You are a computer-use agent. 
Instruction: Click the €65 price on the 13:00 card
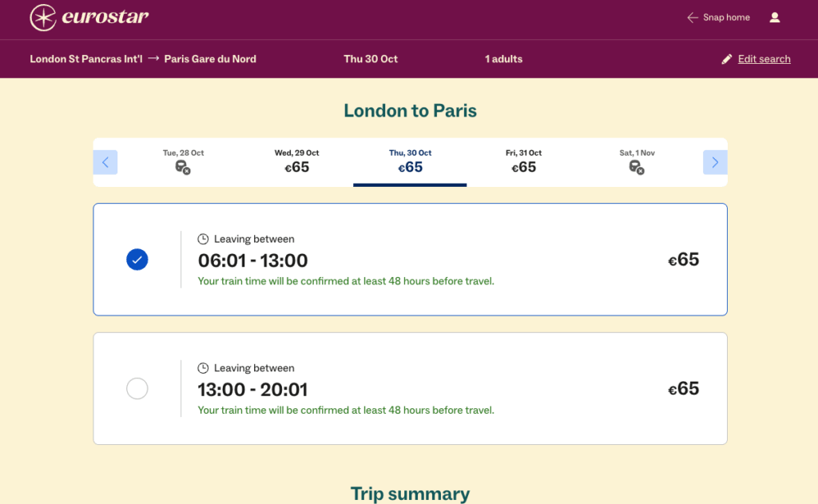(684, 389)
